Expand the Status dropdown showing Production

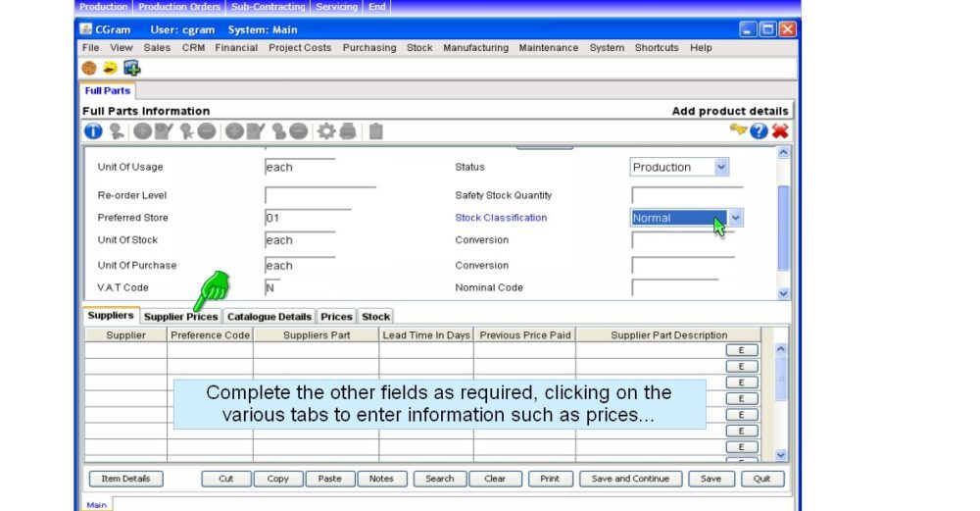(x=721, y=168)
